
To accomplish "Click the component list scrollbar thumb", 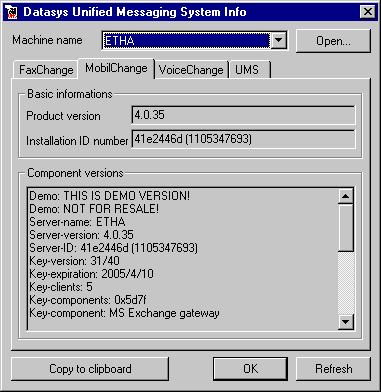I will pyautogui.click(x=345, y=227).
